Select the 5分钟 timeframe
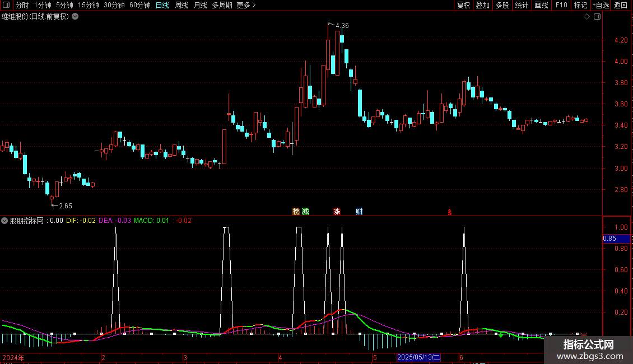This screenshot has height=364, width=633. (64, 5)
